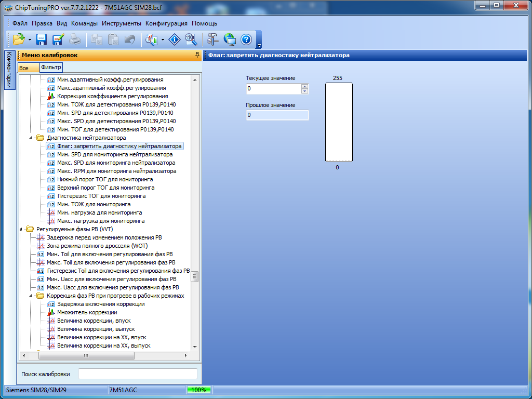Open the Инструменты menu

point(121,23)
